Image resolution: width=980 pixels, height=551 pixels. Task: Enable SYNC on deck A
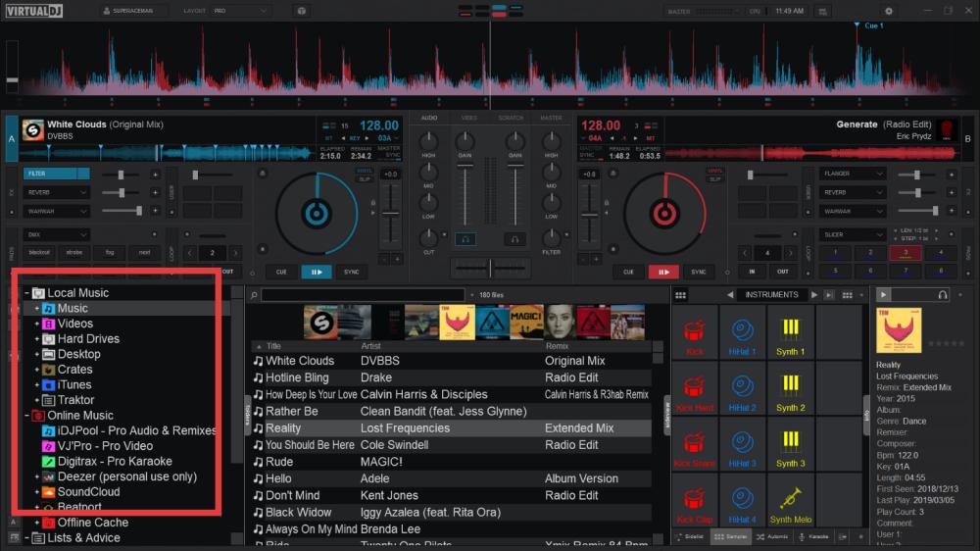click(351, 272)
